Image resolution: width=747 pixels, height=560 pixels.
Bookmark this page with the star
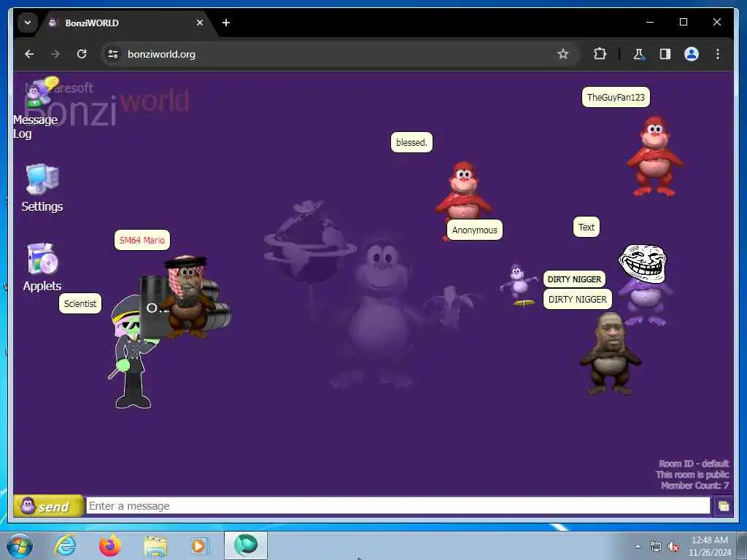pos(562,54)
